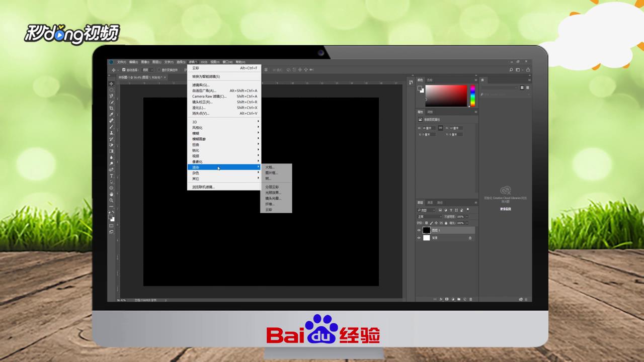Click the 更多信息 link in Libraries
Viewport: 644px width, 362px height.
tap(505, 209)
